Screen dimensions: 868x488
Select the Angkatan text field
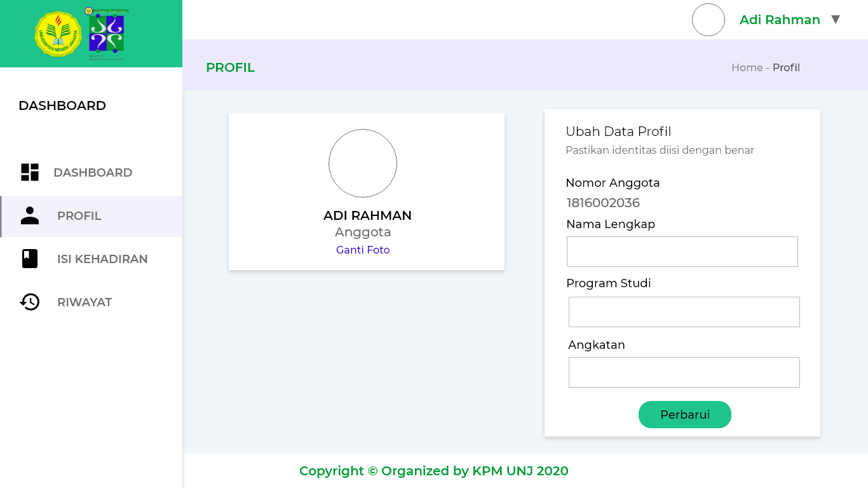[684, 372]
